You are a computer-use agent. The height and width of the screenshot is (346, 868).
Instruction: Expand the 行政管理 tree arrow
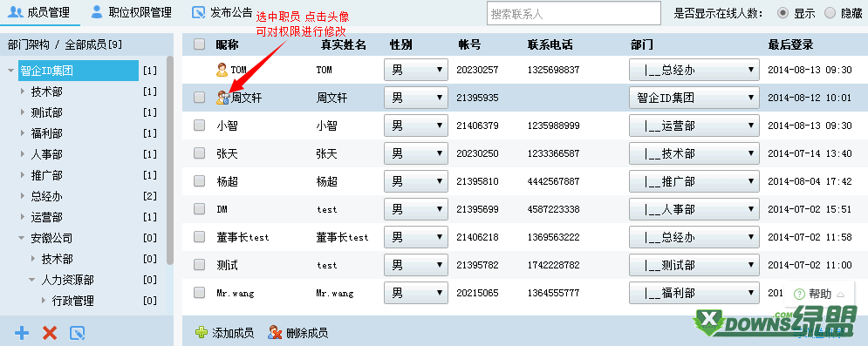tap(43, 301)
